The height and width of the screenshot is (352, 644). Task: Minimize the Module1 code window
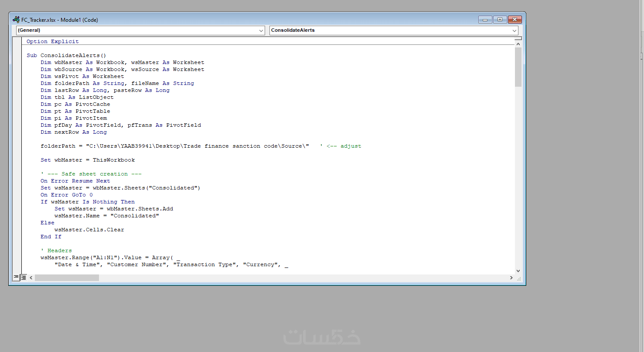(x=485, y=20)
